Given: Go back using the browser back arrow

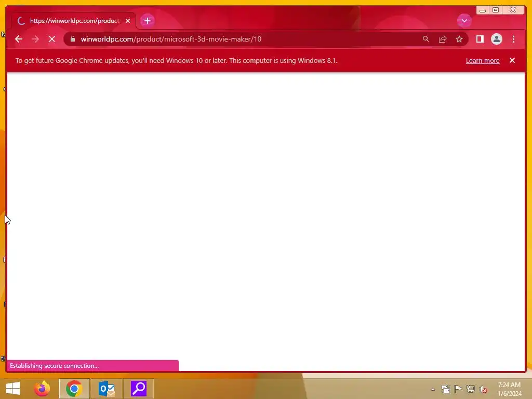Looking at the screenshot, I should pos(19,39).
